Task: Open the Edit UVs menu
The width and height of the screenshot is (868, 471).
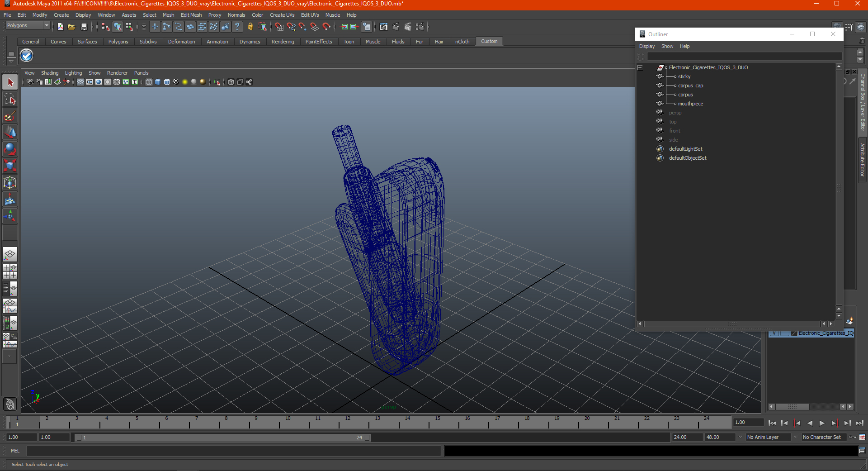Action: [310, 15]
